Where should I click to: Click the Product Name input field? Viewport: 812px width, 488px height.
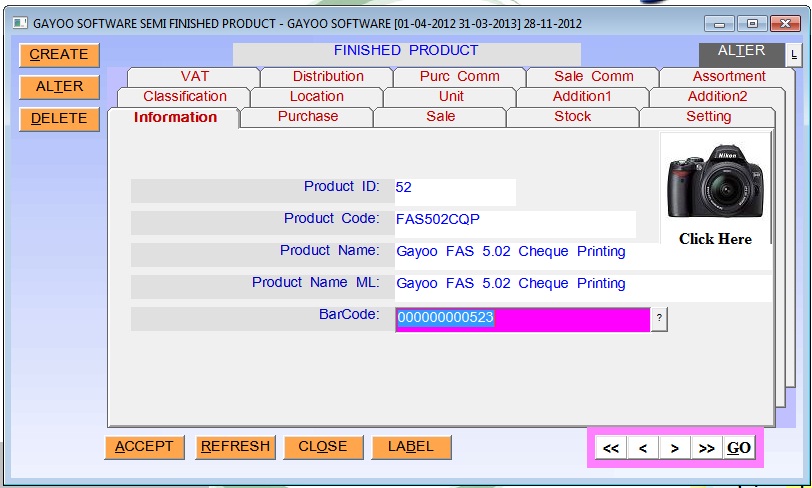click(583, 256)
